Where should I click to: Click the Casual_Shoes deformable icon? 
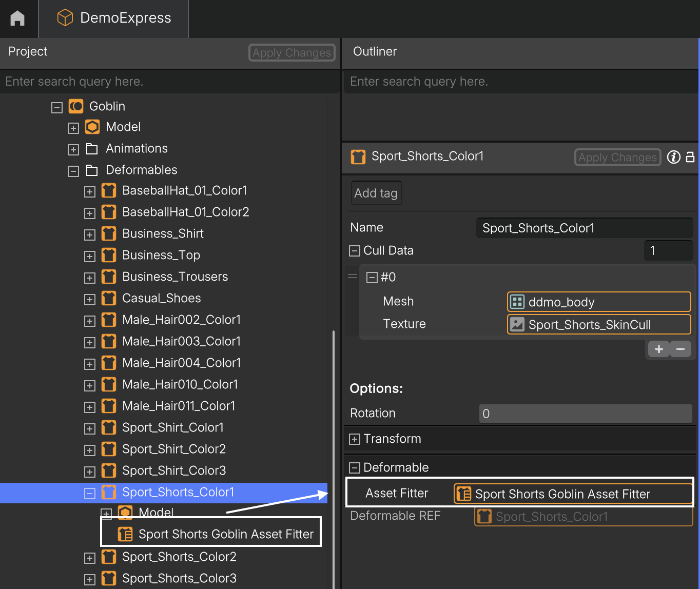tap(109, 299)
